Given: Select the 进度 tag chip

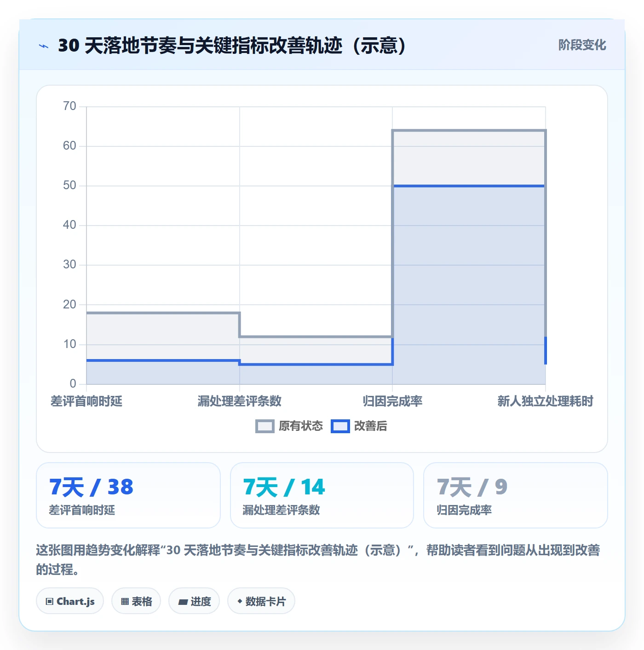Looking at the screenshot, I should pyautogui.click(x=194, y=601).
